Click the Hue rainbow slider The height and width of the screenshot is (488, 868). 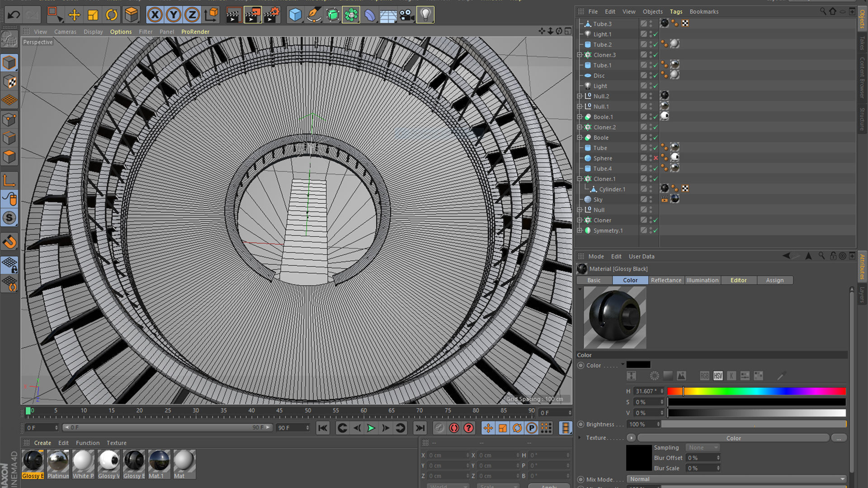(756, 391)
